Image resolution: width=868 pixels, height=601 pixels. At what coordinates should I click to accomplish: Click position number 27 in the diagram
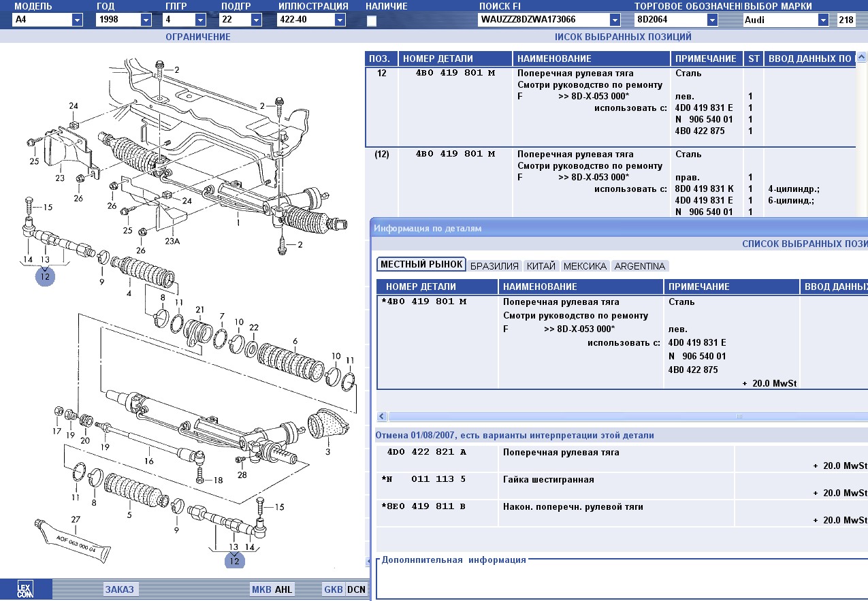coord(76,519)
